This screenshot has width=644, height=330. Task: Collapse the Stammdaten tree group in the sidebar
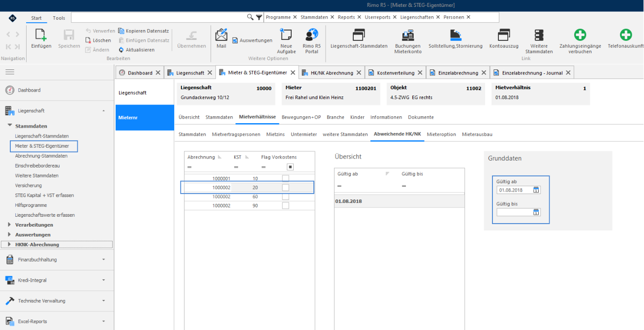pyautogui.click(x=10, y=126)
